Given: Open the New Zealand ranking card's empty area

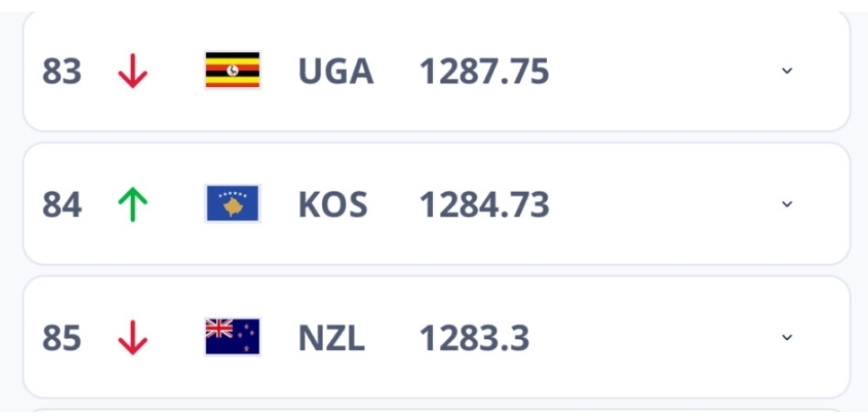Looking at the screenshot, I should tap(664, 338).
